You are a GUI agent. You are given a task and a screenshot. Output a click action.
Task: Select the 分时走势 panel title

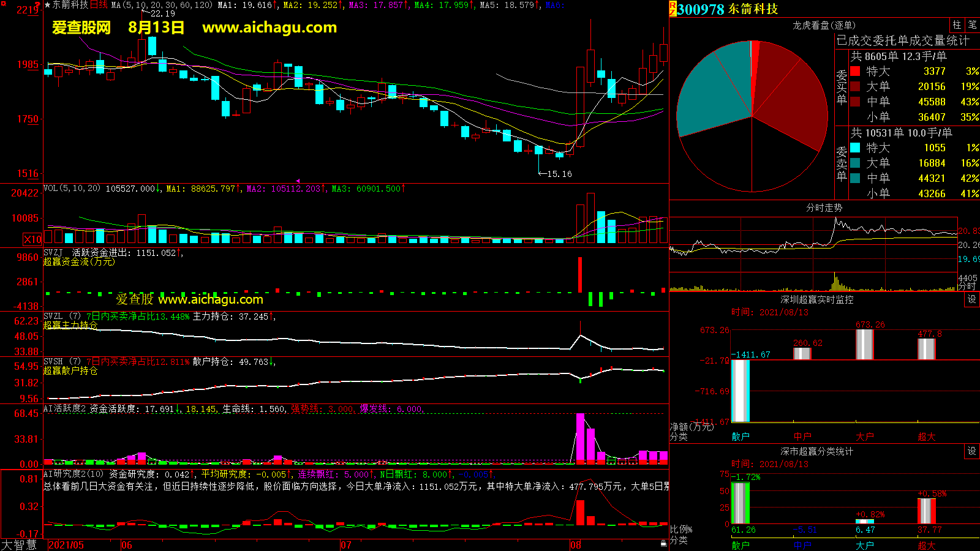(824, 208)
